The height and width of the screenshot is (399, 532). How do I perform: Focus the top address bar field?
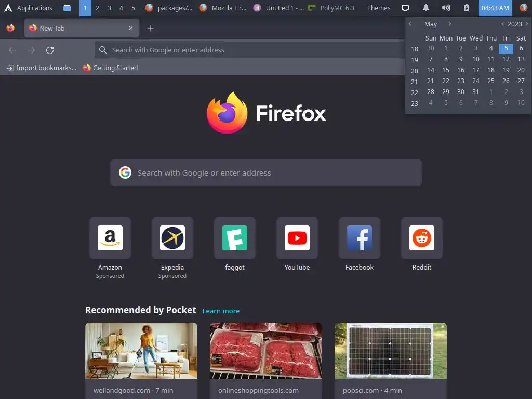click(250, 50)
